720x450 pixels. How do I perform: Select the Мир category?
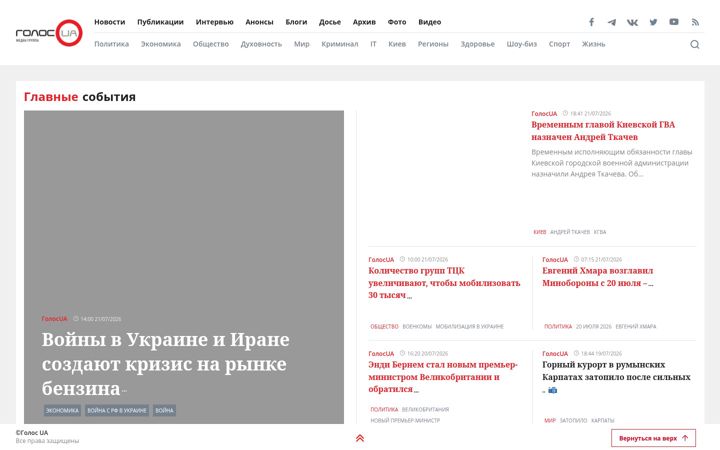coord(302,44)
